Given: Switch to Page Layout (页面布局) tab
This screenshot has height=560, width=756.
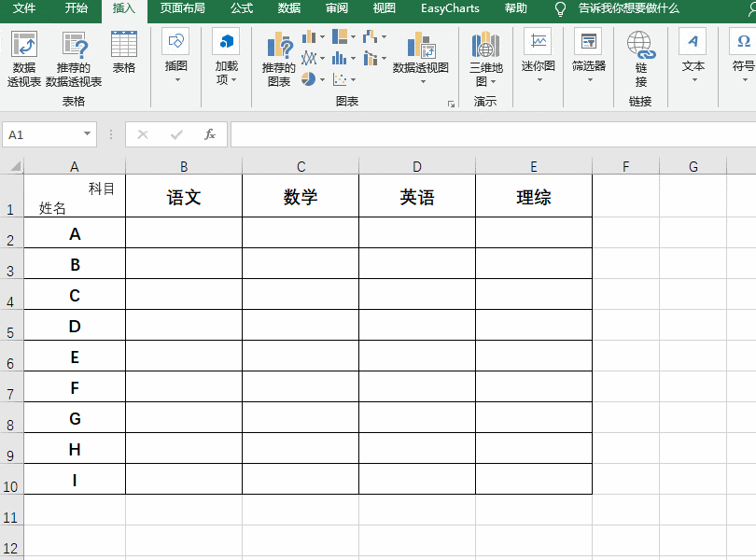Looking at the screenshot, I should [182, 8].
